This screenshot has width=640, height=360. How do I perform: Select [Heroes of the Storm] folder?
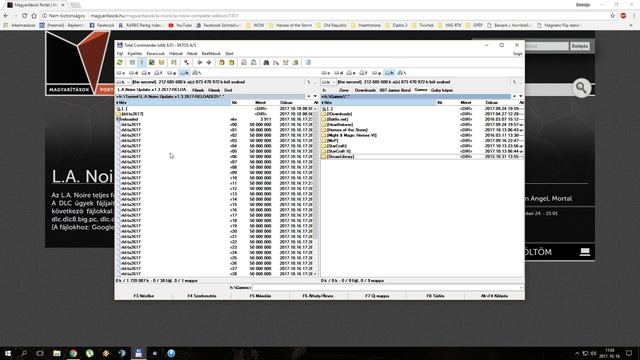347,130
